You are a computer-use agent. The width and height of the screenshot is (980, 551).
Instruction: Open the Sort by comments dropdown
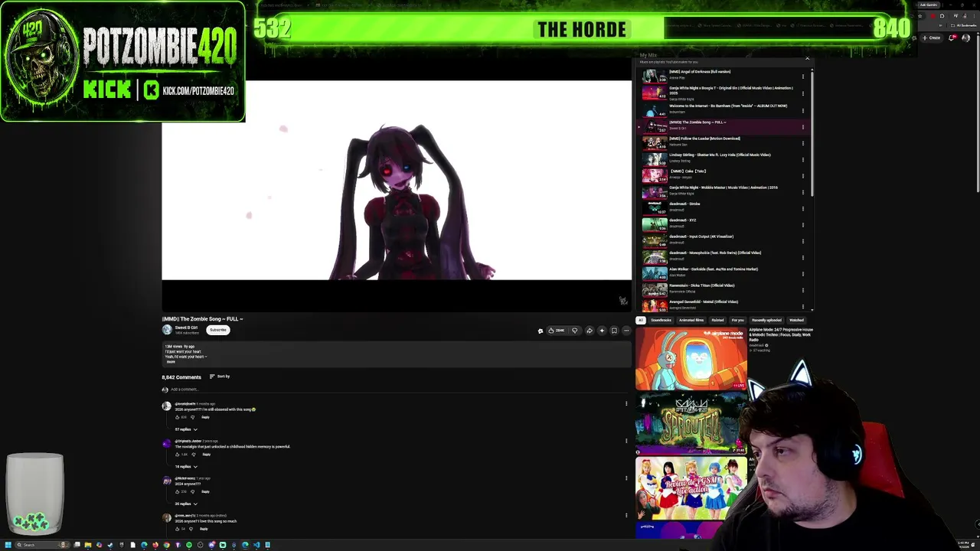220,377
